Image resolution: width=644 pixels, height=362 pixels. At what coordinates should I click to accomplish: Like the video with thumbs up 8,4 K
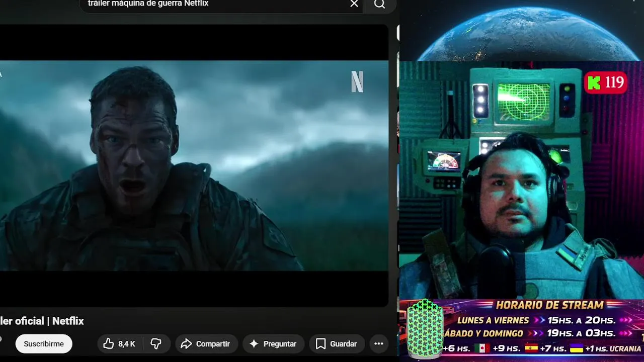[119, 344]
